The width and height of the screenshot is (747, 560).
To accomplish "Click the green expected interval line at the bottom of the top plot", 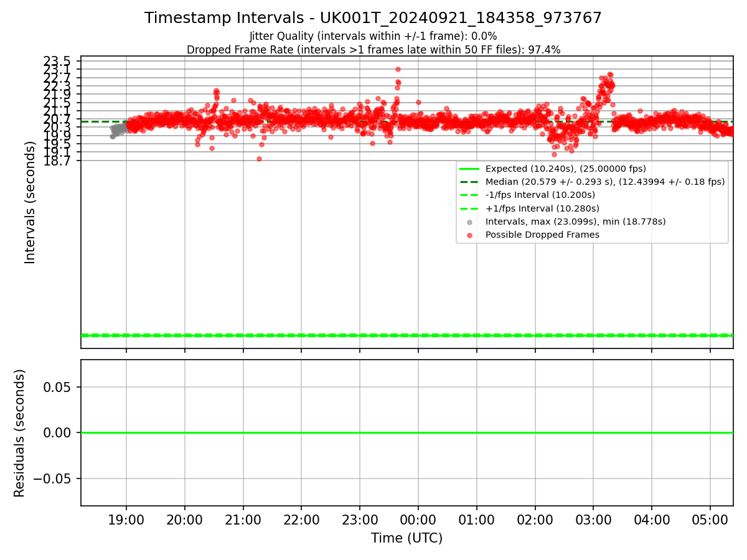I will 406,335.
